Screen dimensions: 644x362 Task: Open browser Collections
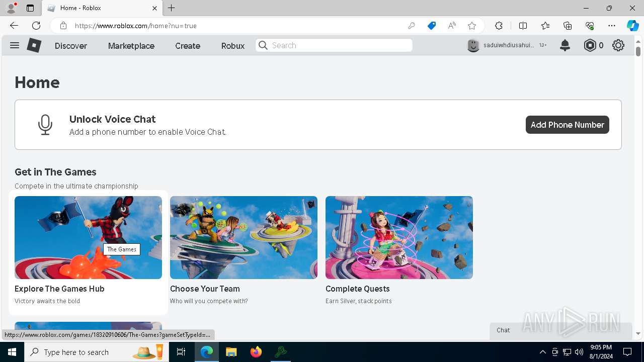coord(568,26)
